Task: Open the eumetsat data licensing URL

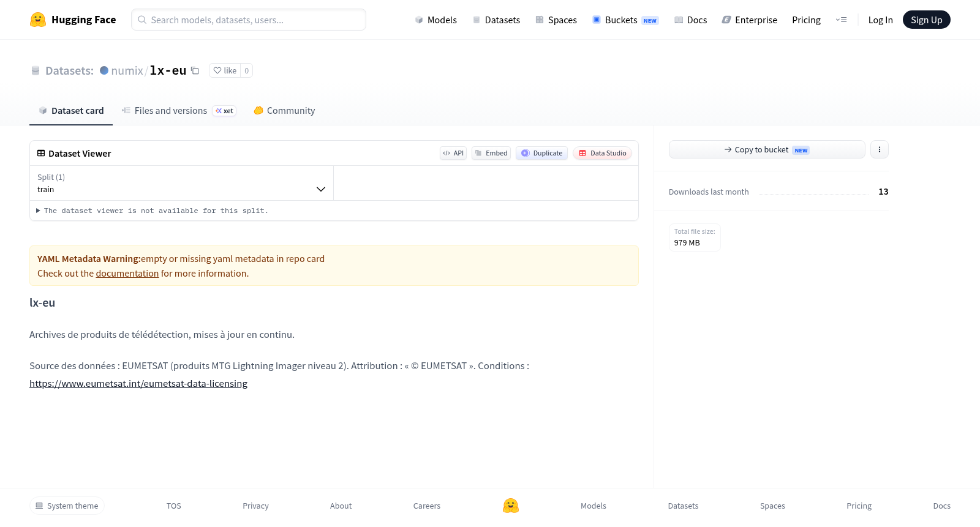Action: [x=138, y=384]
